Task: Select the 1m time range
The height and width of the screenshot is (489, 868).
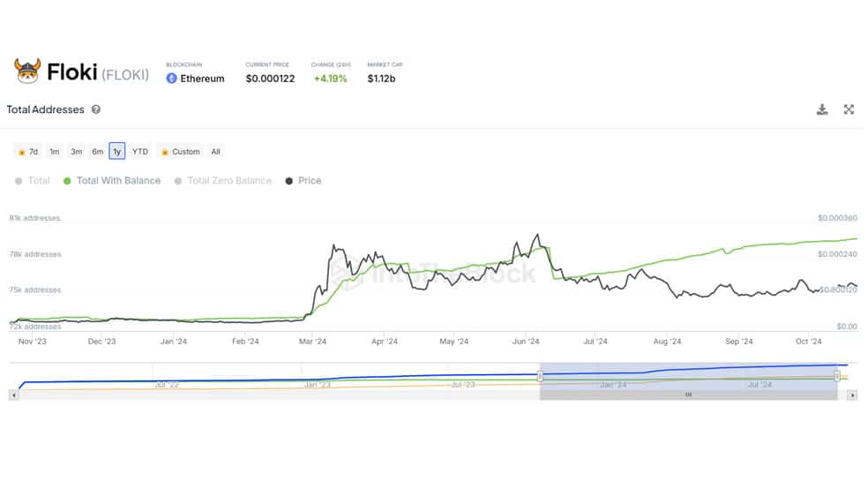Action: (x=55, y=151)
